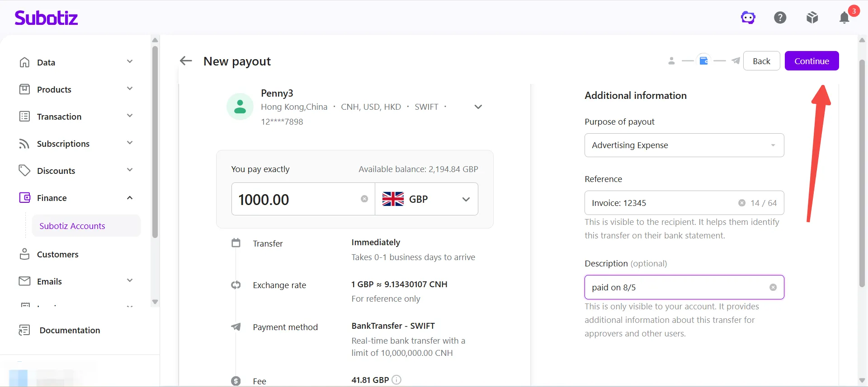Image resolution: width=868 pixels, height=387 pixels.
Task: Expand the Emails menu chevron
Action: tap(130, 280)
